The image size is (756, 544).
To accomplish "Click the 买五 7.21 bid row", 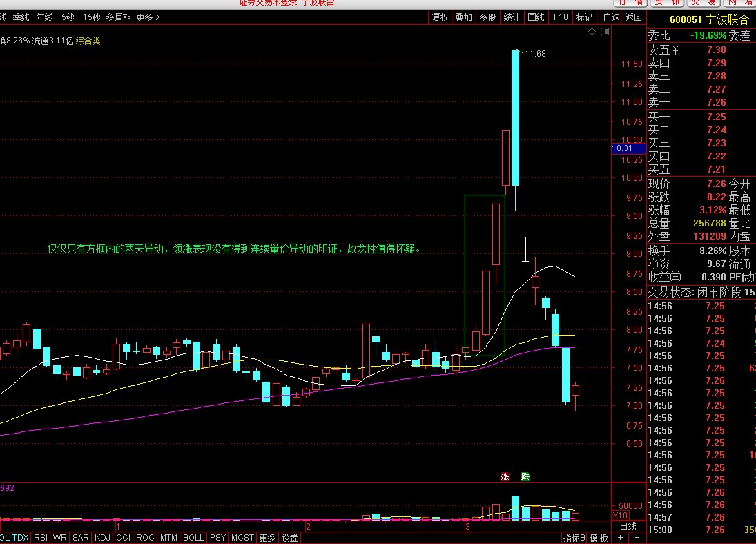I will click(701, 169).
